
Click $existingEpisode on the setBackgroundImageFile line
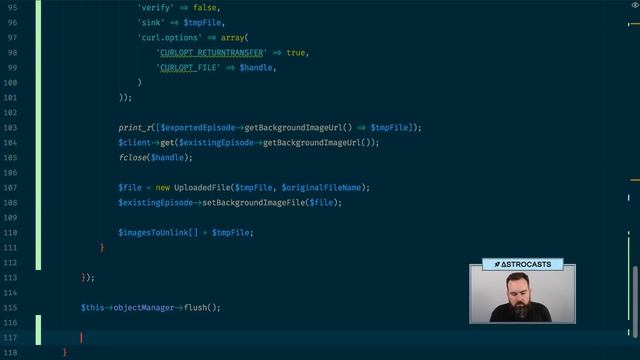[x=156, y=202]
